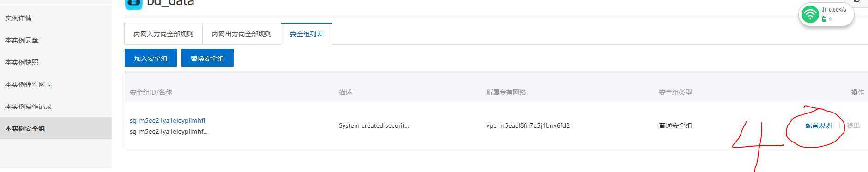Screen dimensions: 868x172
Task: Select 本实例弹性网卡 in the sidebar
Action: (28, 84)
